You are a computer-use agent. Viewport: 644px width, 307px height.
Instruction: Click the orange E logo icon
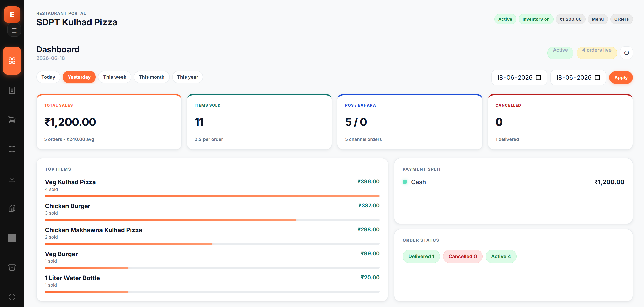point(12,15)
